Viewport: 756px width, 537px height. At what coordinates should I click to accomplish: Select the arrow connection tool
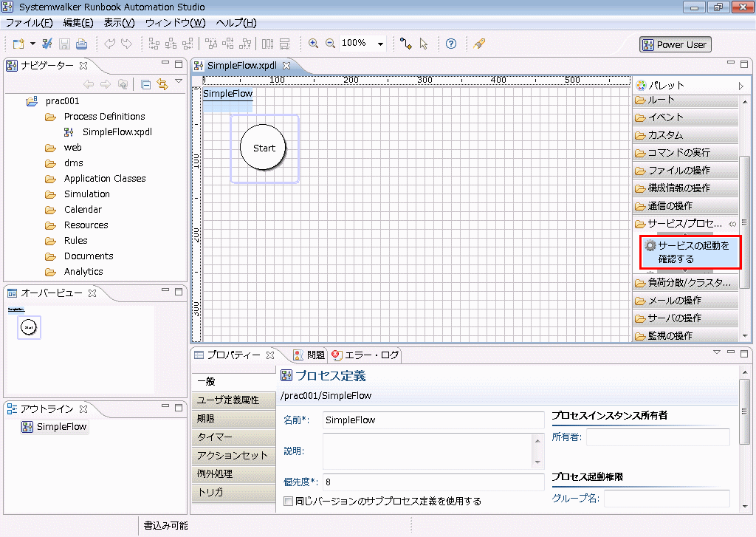(x=406, y=44)
